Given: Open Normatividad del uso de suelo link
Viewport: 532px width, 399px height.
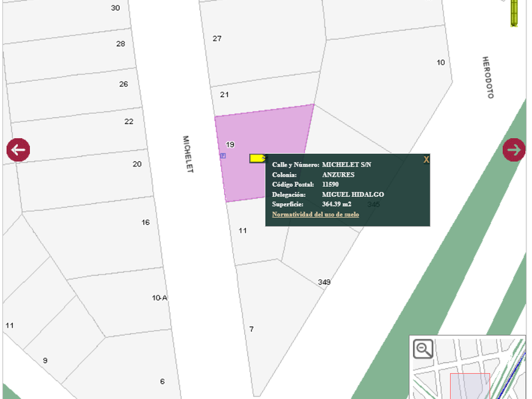Looking at the screenshot, I should 315,215.
